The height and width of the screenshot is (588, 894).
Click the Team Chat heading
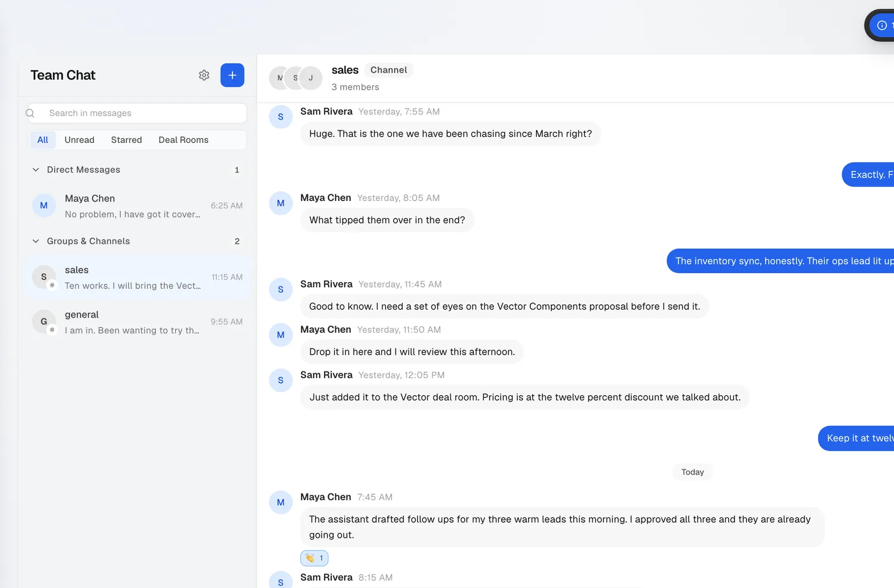click(x=63, y=75)
